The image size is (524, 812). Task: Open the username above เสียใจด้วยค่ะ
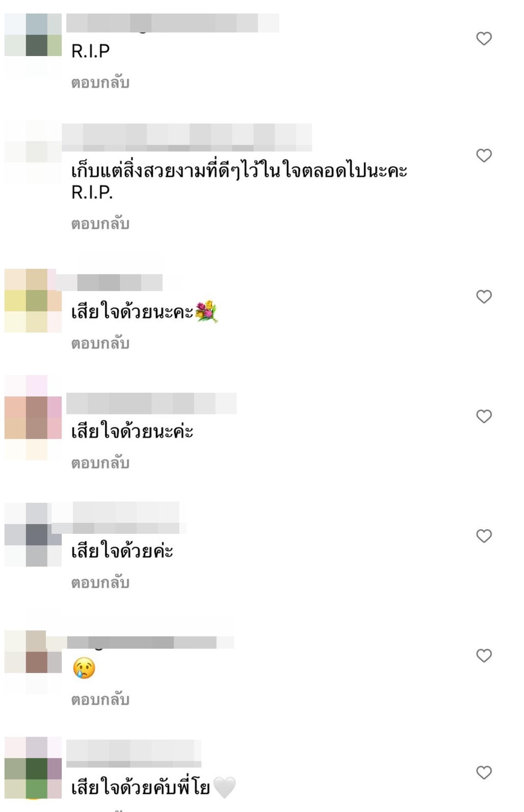(119, 518)
